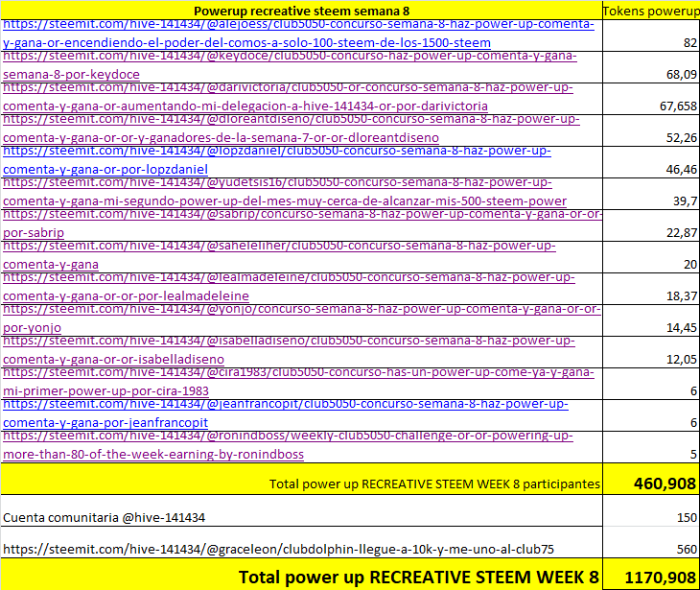Open the @cira1983 first power-up link

click(x=298, y=383)
